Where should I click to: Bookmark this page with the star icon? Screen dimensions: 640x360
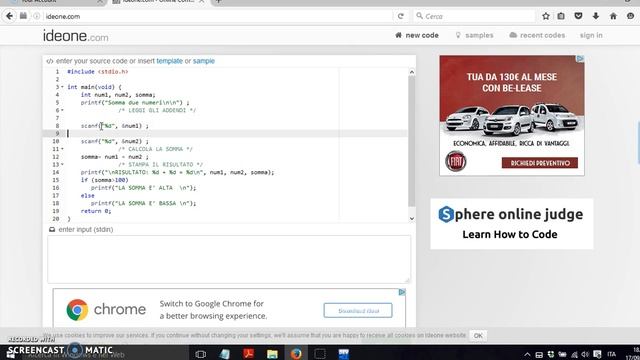pyautogui.click(x=546, y=16)
